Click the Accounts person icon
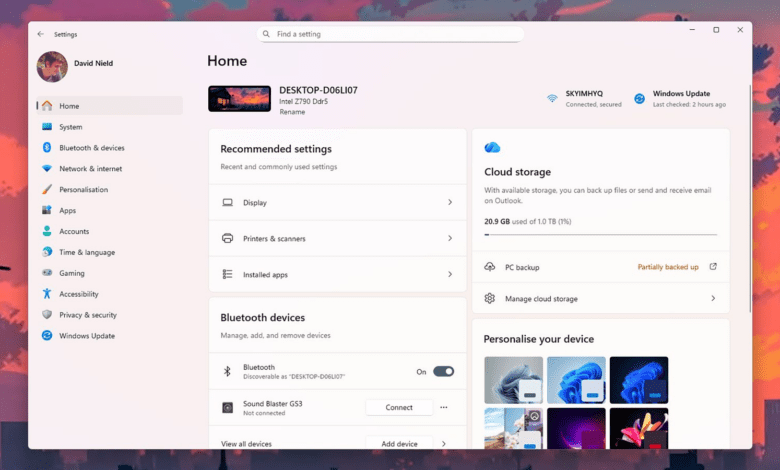This screenshot has height=470, width=780. (x=47, y=231)
